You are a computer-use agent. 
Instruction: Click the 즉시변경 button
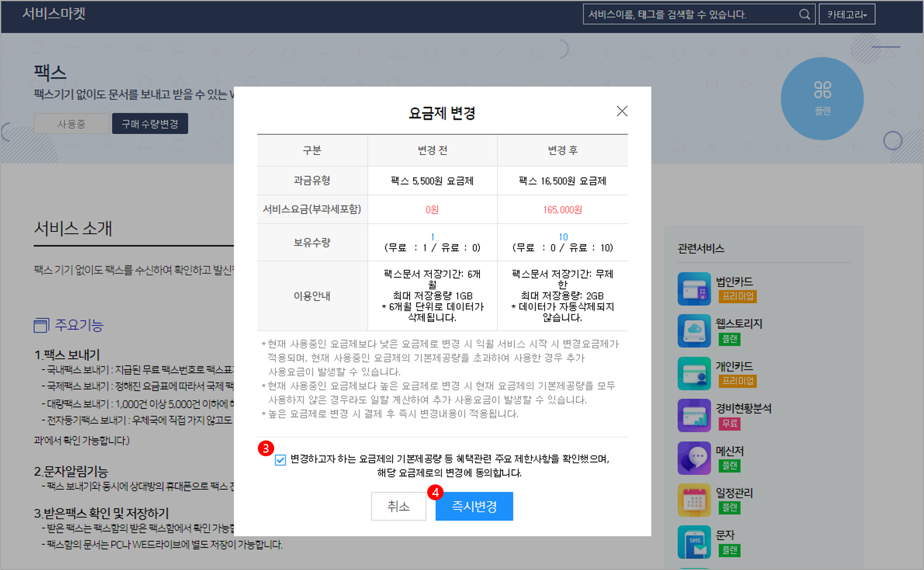click(x=474, y=506)
